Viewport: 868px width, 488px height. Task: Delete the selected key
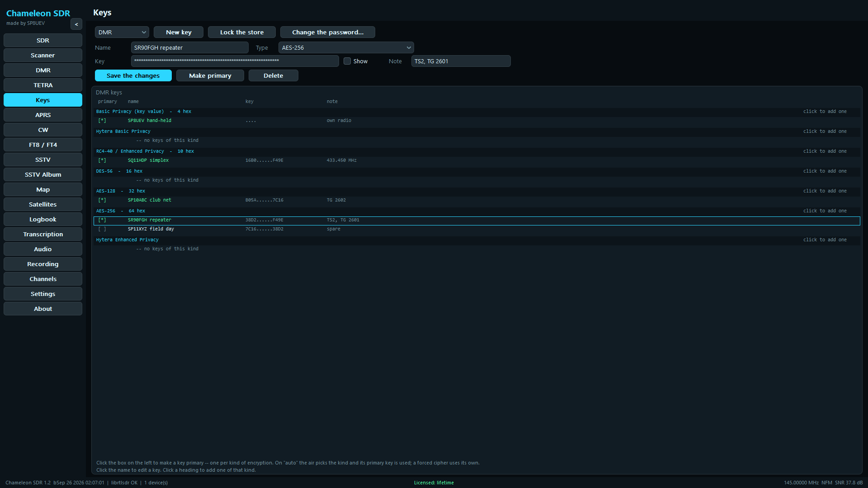(274, 75)
